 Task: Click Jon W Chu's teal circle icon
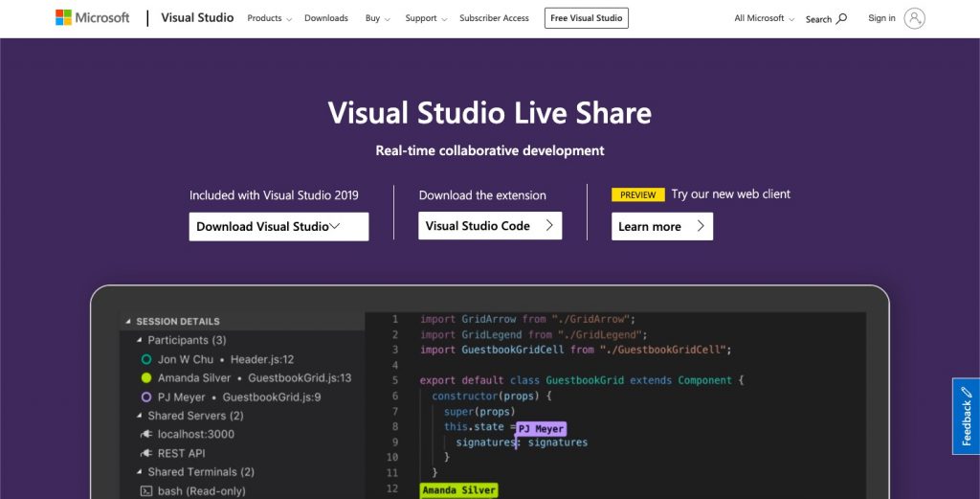click(x=146, y=359)
